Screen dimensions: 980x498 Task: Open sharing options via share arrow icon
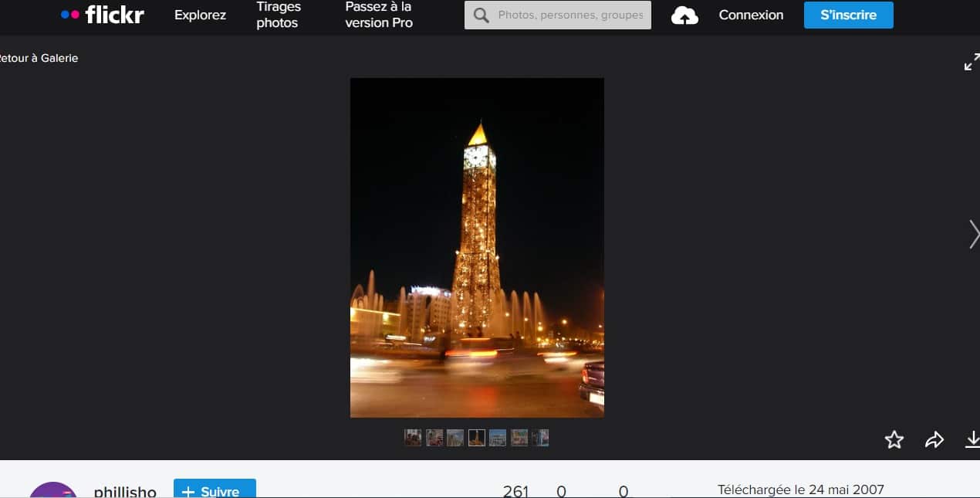pyautogui.click(x=934, y=439)
